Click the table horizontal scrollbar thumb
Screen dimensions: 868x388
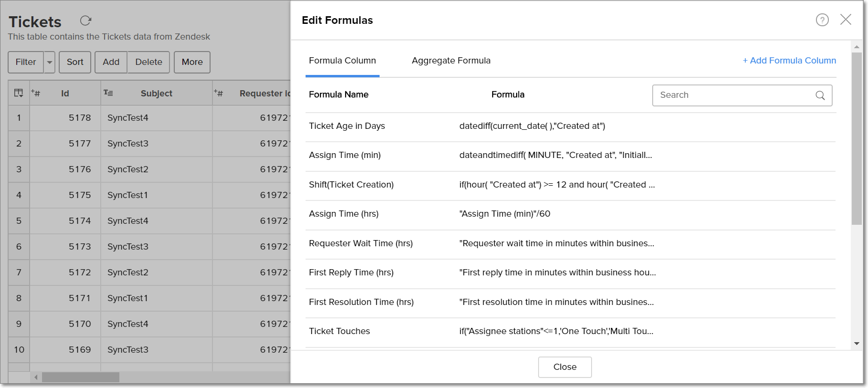coord(80,378)
